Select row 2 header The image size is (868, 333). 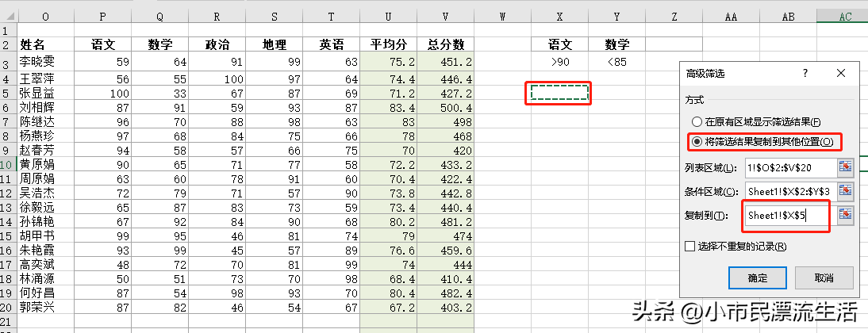click(x=8, y=44)
